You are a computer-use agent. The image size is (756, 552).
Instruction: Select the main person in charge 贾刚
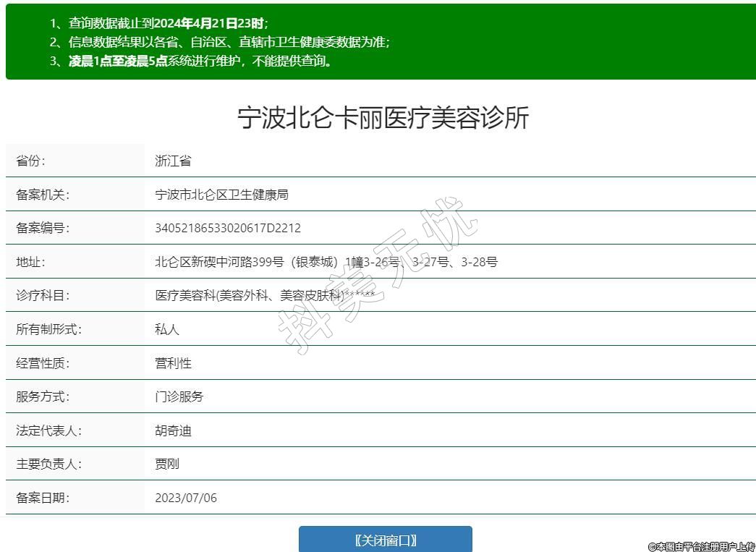coord(167,464)
